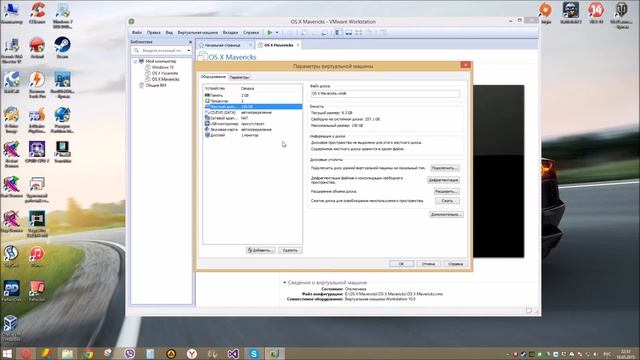The height and width of the screenshot is (360, 640).
Task: Open the Вкладки menu
Action: (230, 33)
